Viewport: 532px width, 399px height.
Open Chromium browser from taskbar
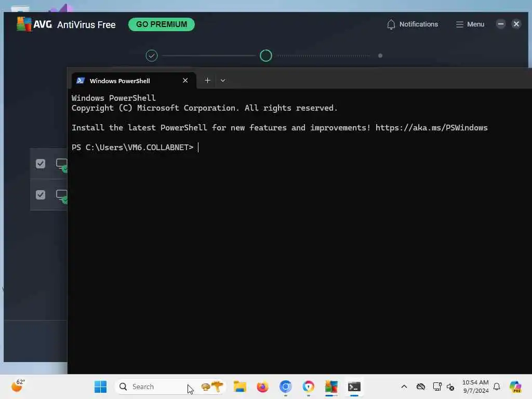click(x=286, y=387)
